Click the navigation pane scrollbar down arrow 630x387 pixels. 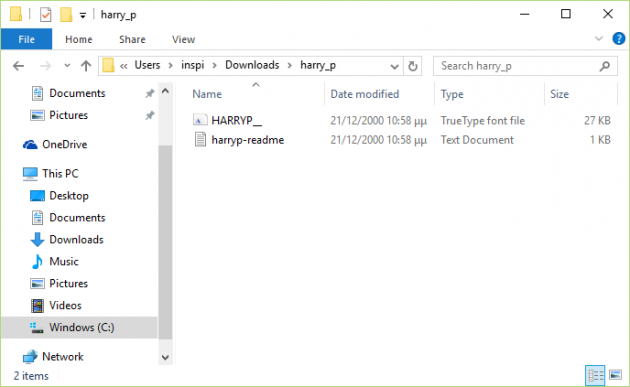(165, 357)
